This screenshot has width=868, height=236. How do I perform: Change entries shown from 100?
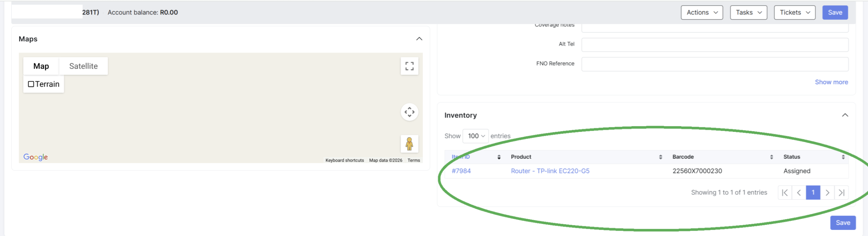coord(475,136)
